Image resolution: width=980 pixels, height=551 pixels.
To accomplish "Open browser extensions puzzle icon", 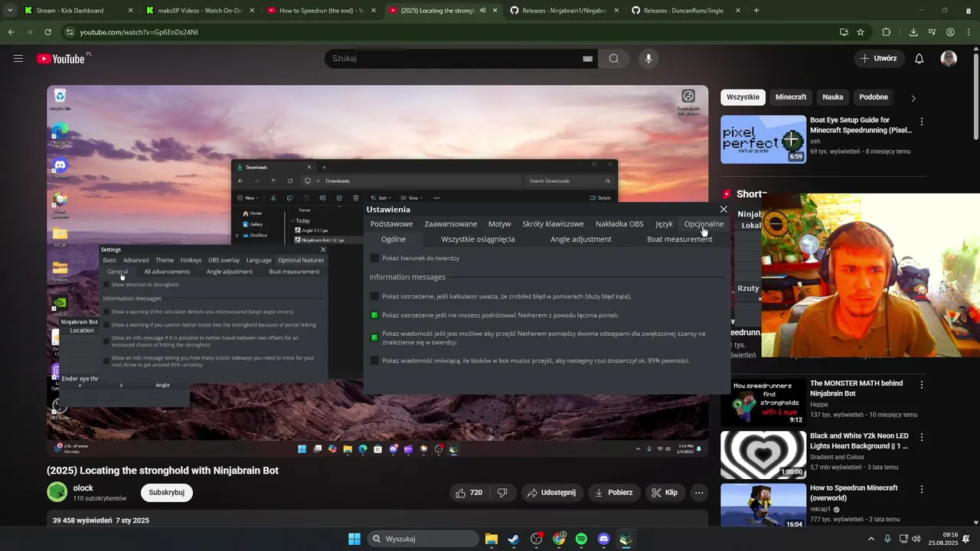I will click(887, 32).
